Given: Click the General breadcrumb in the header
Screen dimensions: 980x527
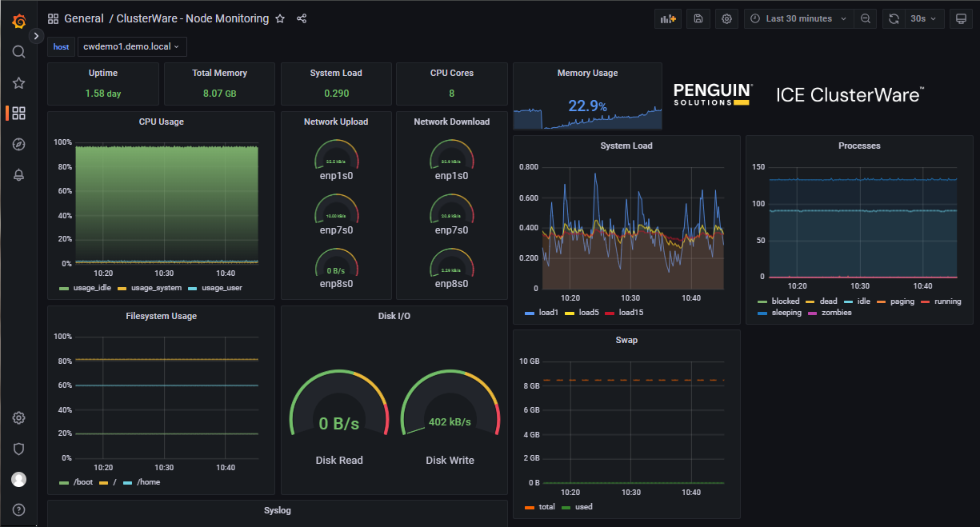Looking at the screenshot, I should 84,18.
